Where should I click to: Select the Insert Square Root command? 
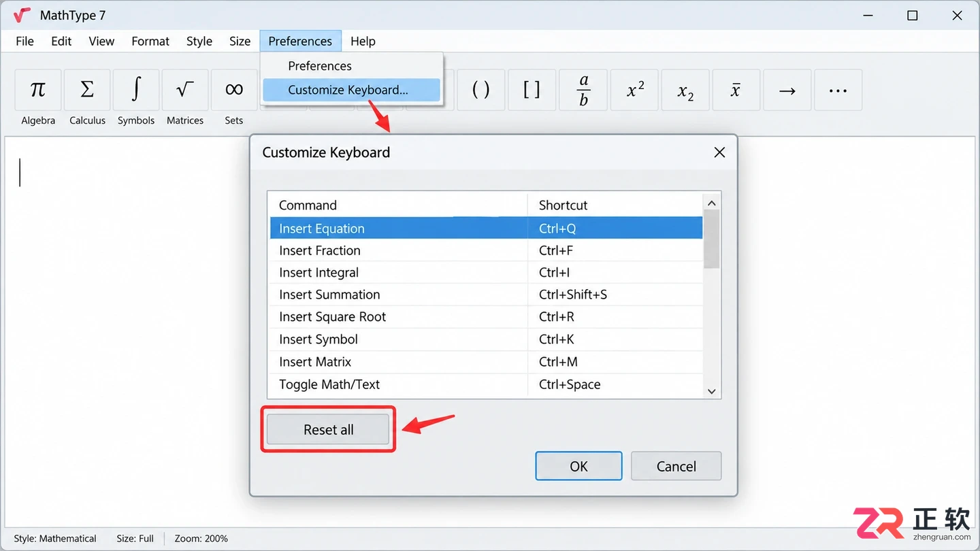(486, 316)
